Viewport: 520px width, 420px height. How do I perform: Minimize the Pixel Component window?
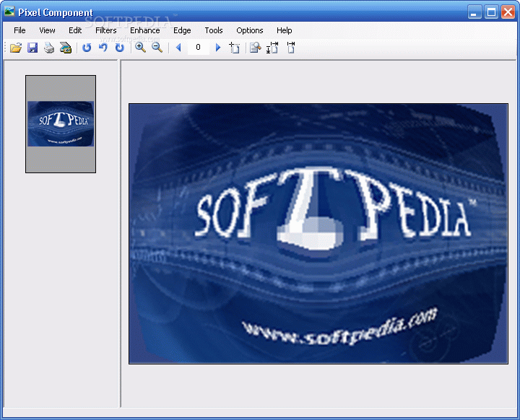pos(474,12)
